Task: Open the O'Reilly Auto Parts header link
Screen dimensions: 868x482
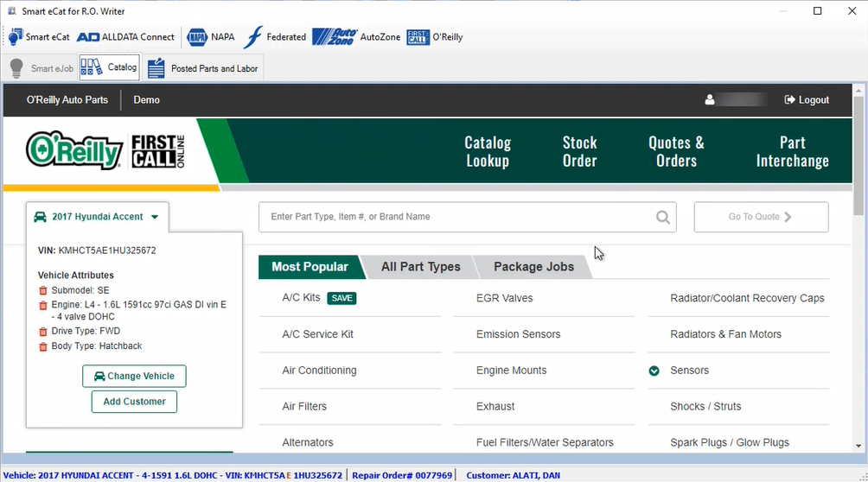Action: click(x=67, y=99)
